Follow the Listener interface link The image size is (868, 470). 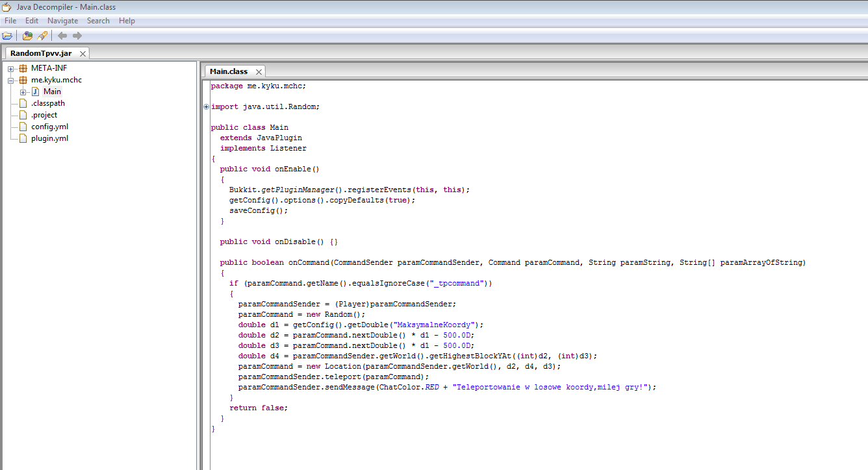[x=288, y=148]
